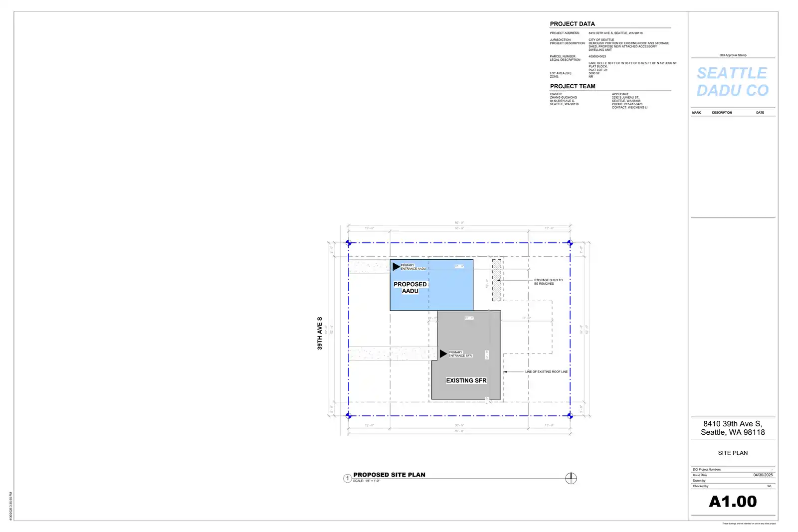
Task: Click the Checked by WL initials
Action: tap(770, 486)
